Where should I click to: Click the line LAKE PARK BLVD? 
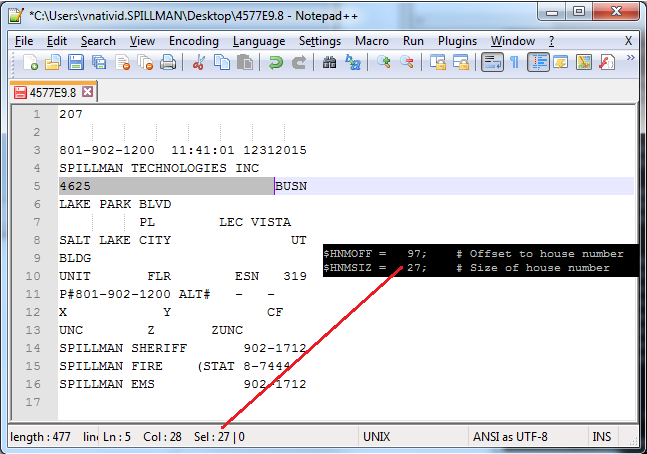[x=115, y=204]
